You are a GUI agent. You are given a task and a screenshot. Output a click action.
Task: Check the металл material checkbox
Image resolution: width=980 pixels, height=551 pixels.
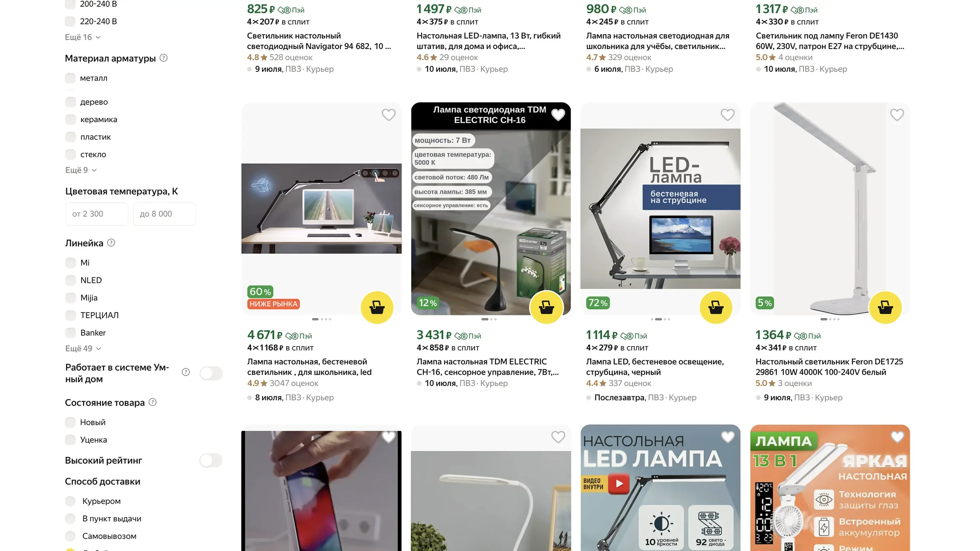70,78
